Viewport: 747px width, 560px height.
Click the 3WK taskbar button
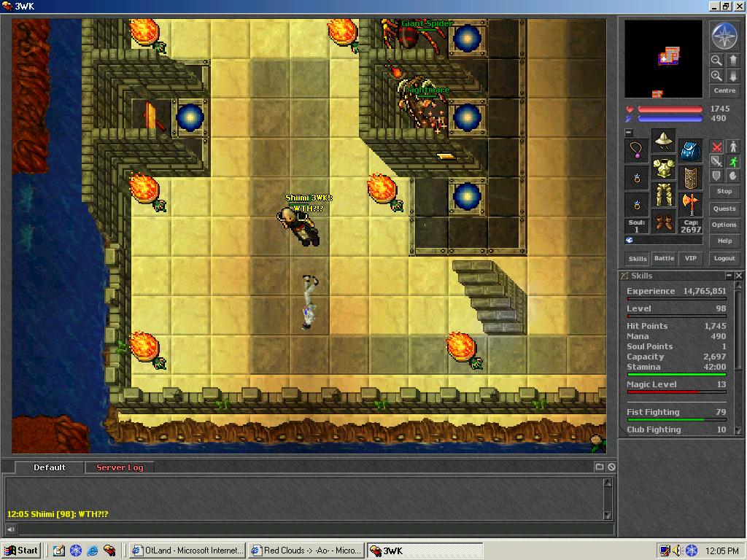click(x=425, y=551)
